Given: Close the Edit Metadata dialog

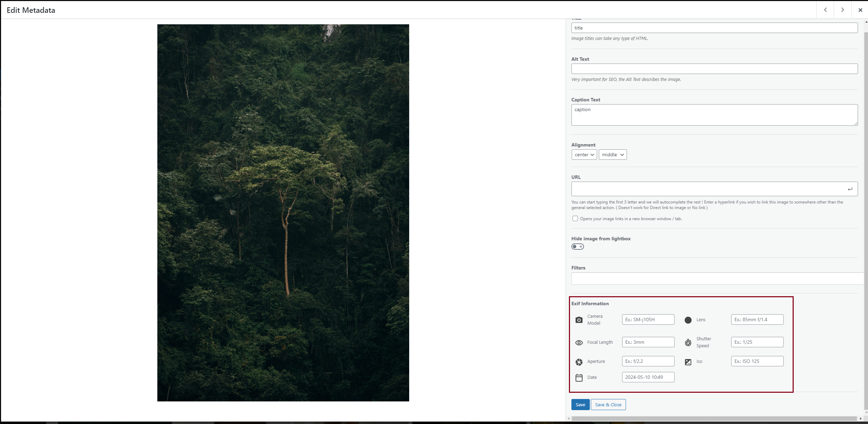Looking at the screenshot, I should pos(860,10).
